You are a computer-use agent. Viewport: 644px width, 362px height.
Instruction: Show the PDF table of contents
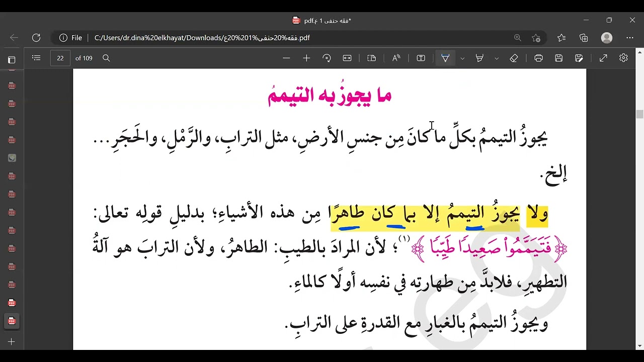pos(36,58)
